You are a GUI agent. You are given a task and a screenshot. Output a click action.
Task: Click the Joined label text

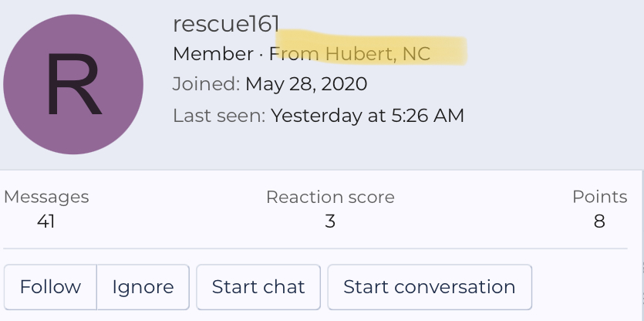click(206, 84)
